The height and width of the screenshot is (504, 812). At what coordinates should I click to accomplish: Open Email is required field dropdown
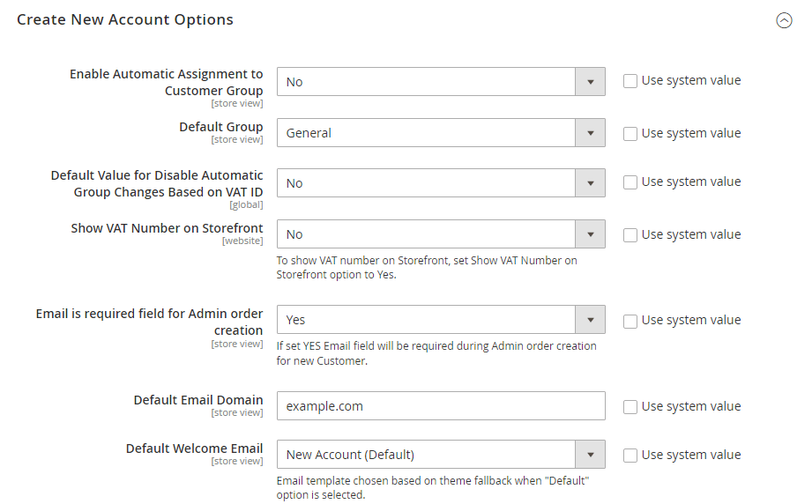tap(441, 320)
